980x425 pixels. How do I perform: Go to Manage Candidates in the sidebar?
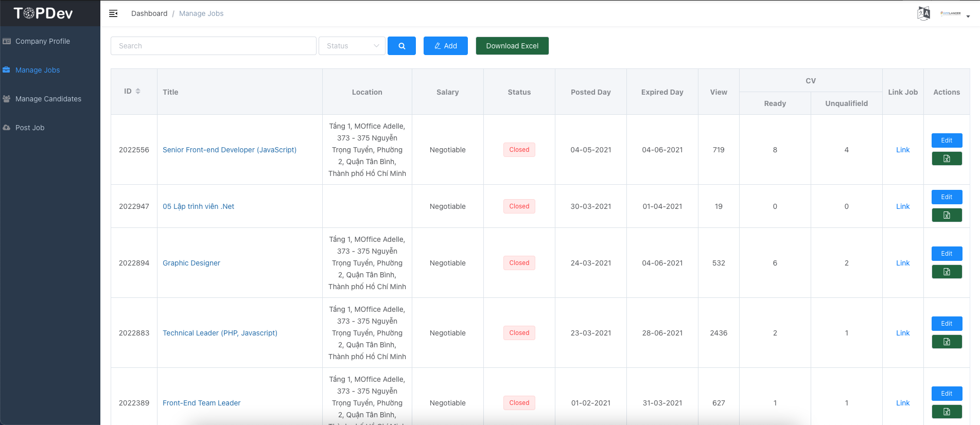(48, 99)
